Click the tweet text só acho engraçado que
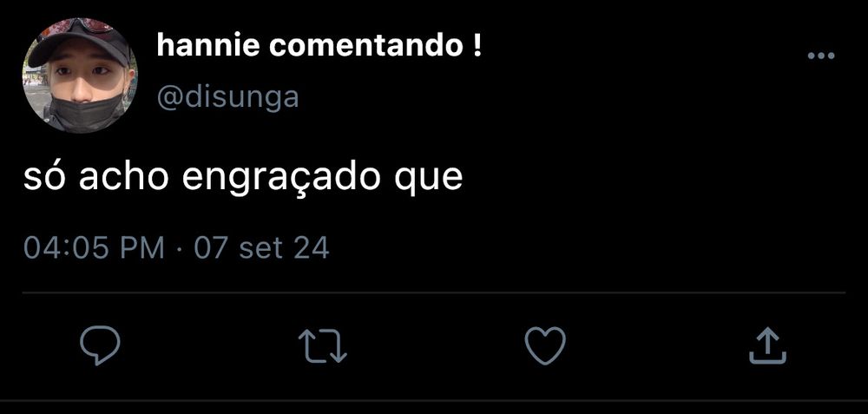This screenshot has height=414, width=868. point(243,178)
